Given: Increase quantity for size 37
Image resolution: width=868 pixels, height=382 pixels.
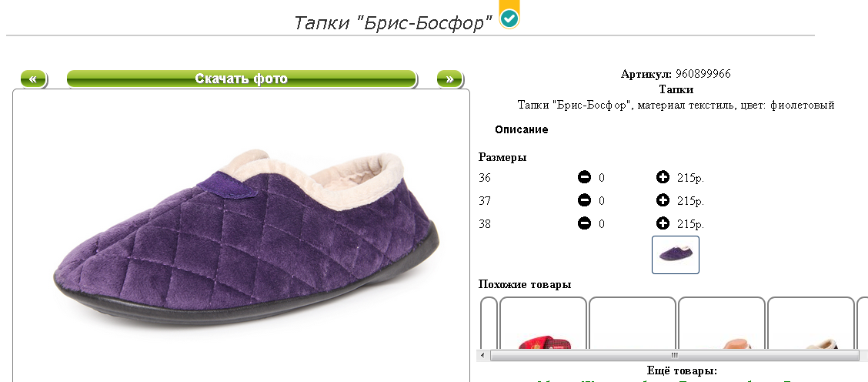Looking at the screenshot, I should coord(663,200).
